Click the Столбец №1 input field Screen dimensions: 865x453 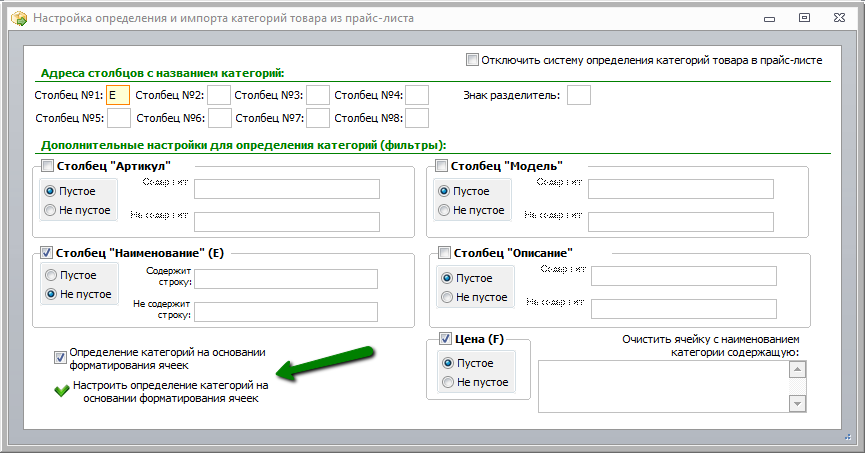118,95
